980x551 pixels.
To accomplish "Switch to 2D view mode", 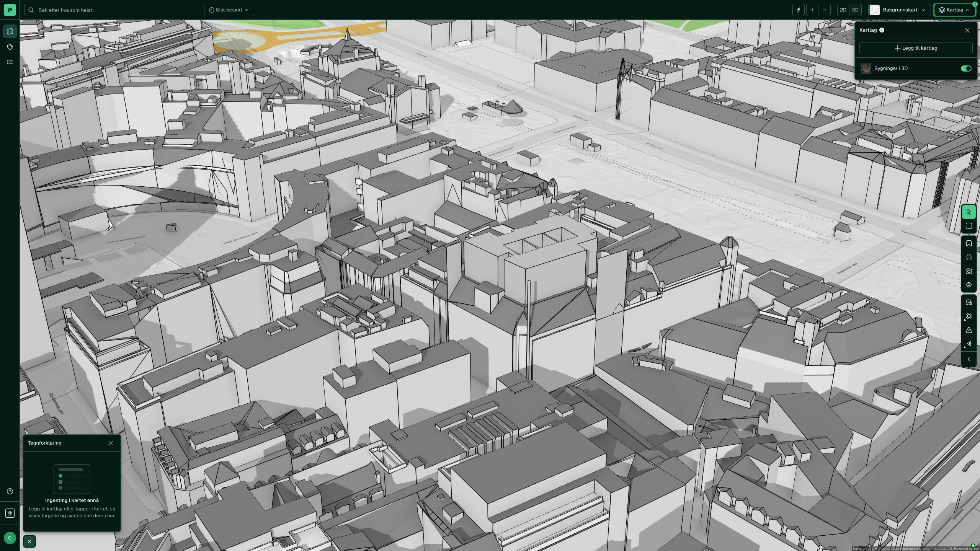I will (x=843, y=10).
